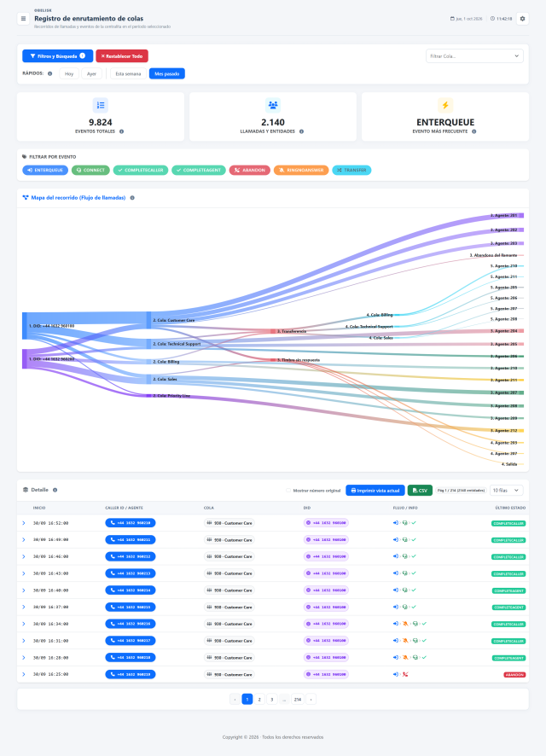Open the hamburger sidebar menu
Image resolution: width=546 pixels, height=756 pixels.
pyautogui.click(x=23, y=19)
